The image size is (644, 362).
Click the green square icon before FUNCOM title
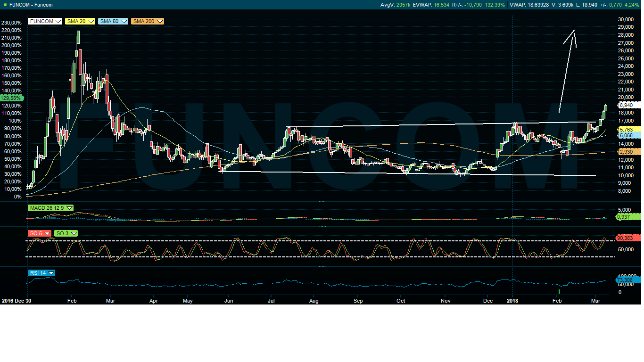coord(5,5)
